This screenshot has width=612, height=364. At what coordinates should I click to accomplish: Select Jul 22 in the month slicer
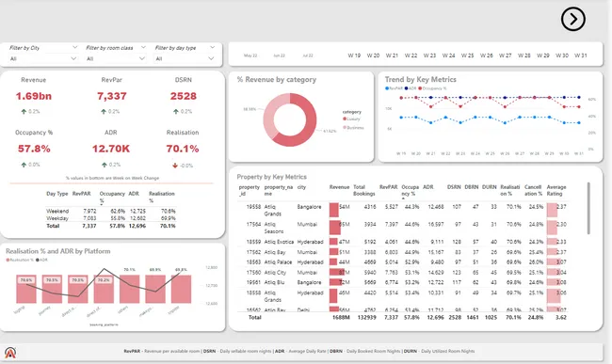[308, 55]
